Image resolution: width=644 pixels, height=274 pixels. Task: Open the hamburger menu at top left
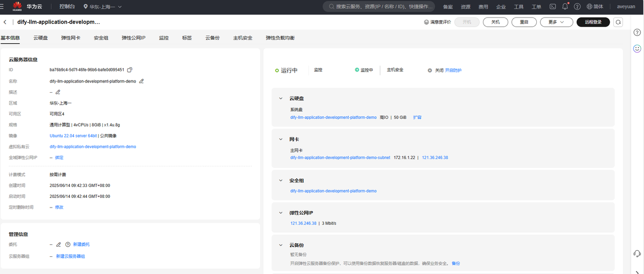(x=3, y=7)
